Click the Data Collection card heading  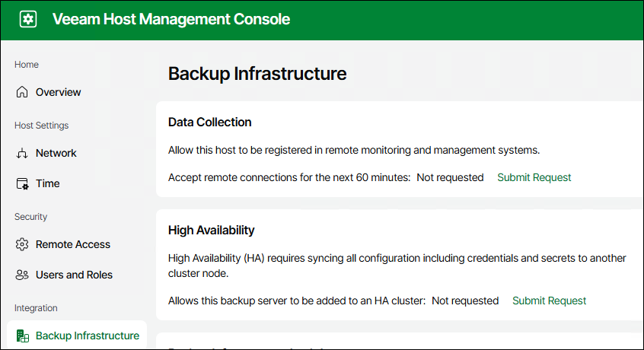(x=209, y=122)
